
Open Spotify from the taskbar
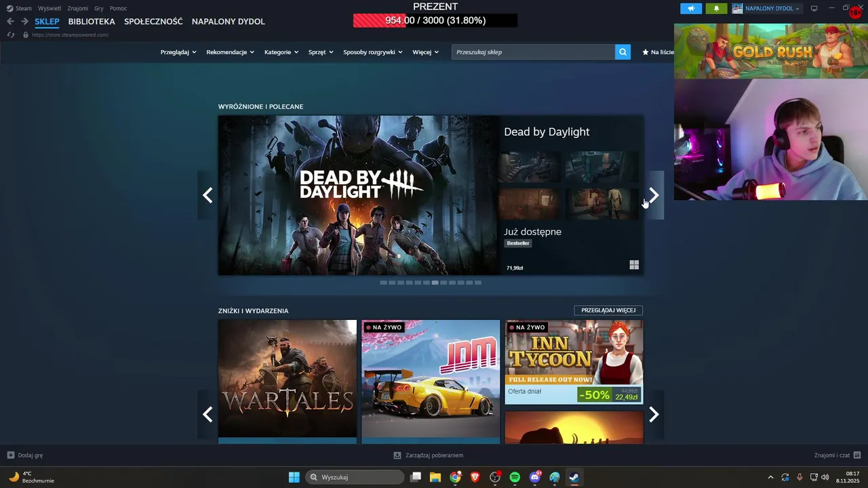click(515, 477)
